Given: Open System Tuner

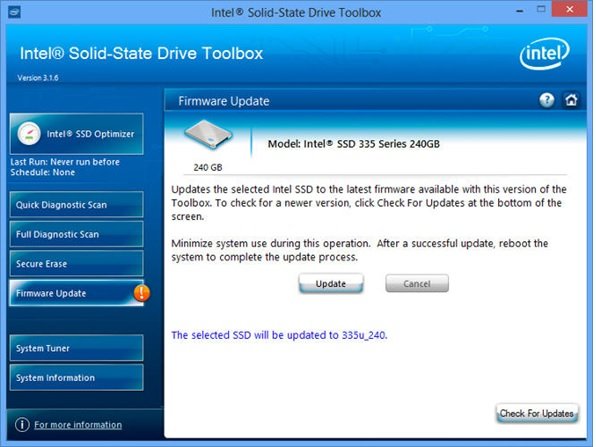Looking at the screenshot, I should point(76,348).
